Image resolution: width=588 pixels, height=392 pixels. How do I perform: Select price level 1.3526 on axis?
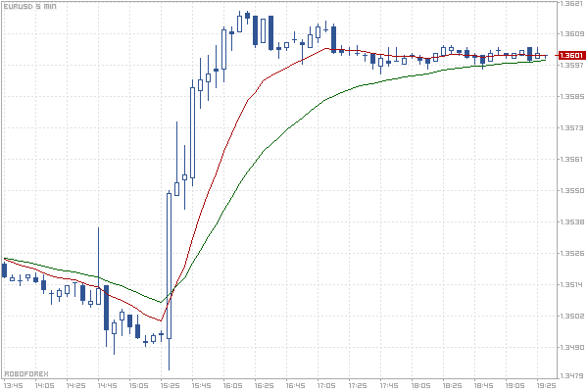[x=571, y=253]
